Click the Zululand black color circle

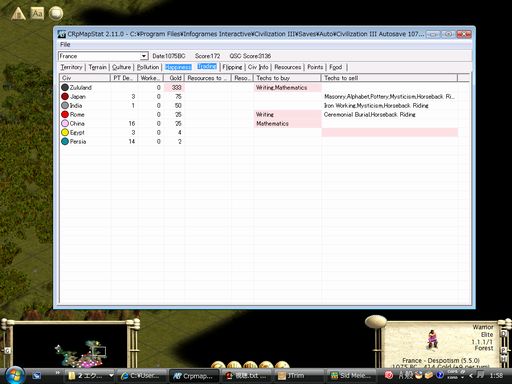point(65,87)
